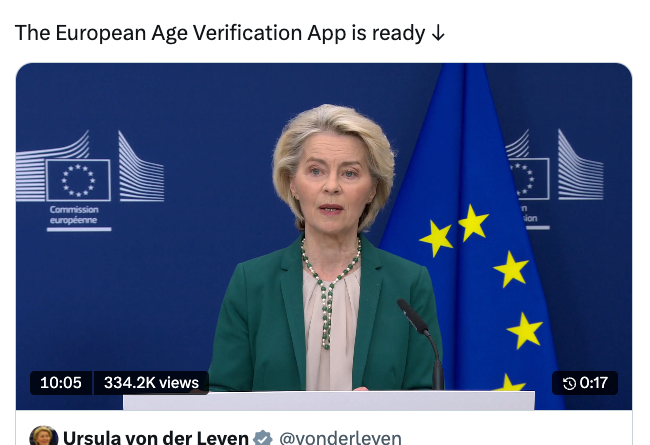Click the partially hidden Commission logo at right

[x=554, y=179]
